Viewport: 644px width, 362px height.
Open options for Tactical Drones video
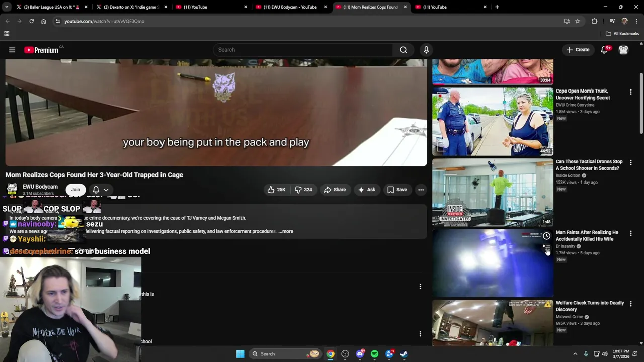(630, 162)
